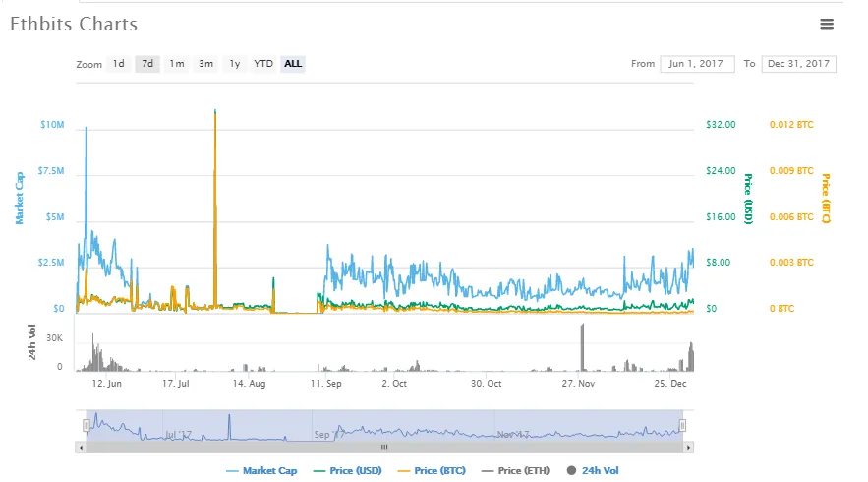Click the 27. Nov date axis label
Screen dimensions: 868x482
click(x=578, y=384)
